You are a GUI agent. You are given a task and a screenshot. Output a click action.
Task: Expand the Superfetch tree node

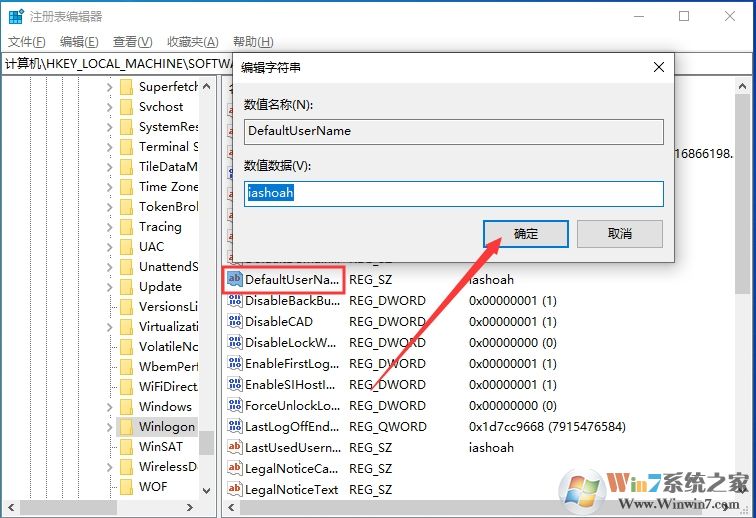click(109, 87)
